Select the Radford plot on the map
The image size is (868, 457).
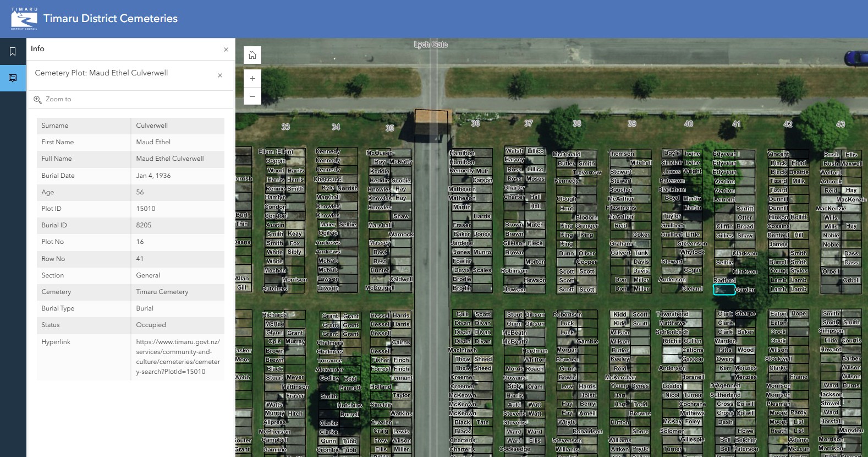click(724, 280)
